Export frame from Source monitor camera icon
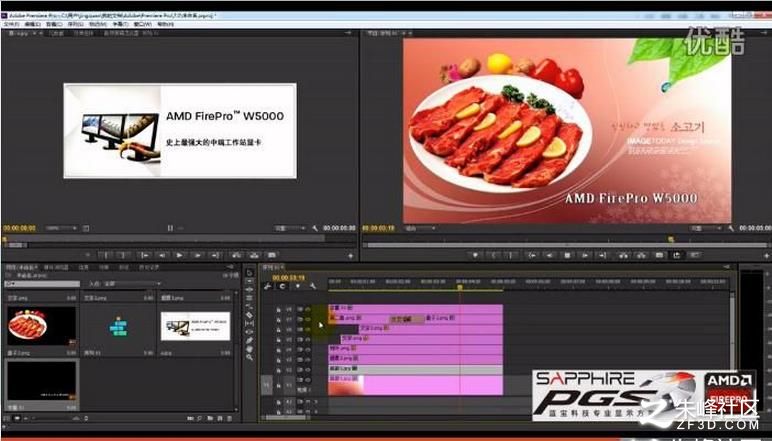 [x=271, y=255]
